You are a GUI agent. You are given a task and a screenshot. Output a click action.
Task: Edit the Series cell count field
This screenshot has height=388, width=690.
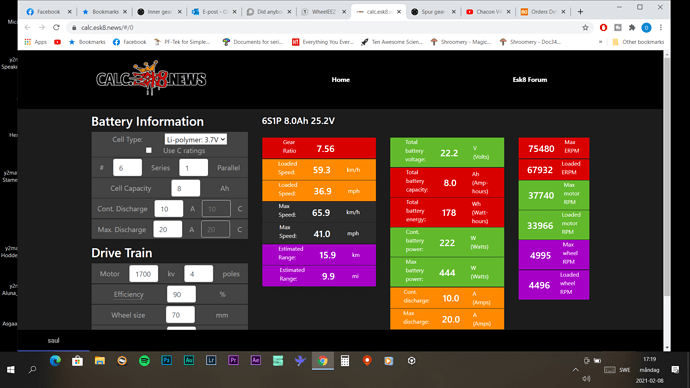(127, 168)
